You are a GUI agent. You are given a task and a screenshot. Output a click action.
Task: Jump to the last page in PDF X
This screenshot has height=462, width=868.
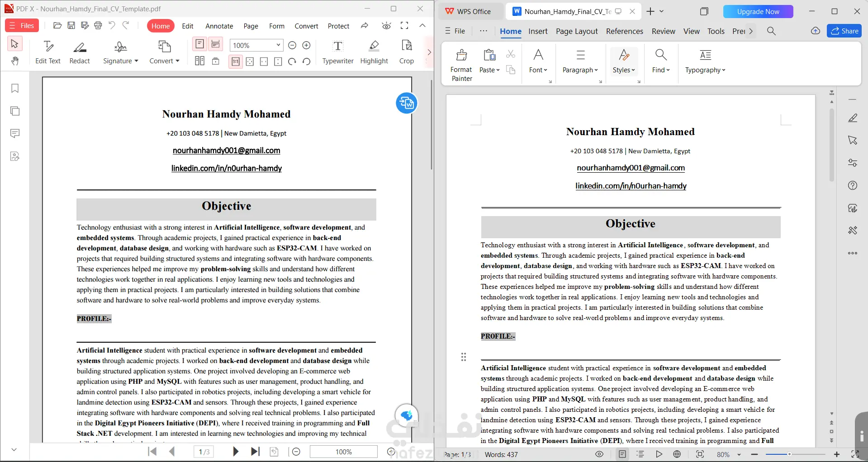255,452
